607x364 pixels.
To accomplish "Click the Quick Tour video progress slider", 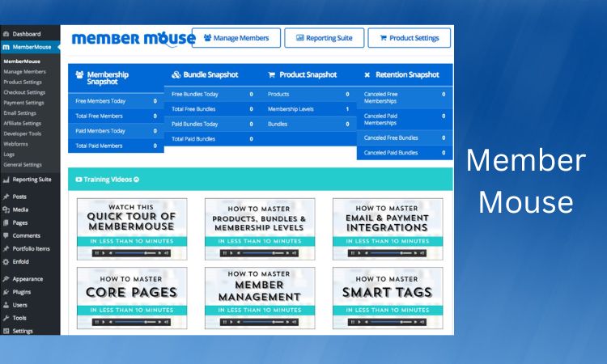I will (135, 253).
